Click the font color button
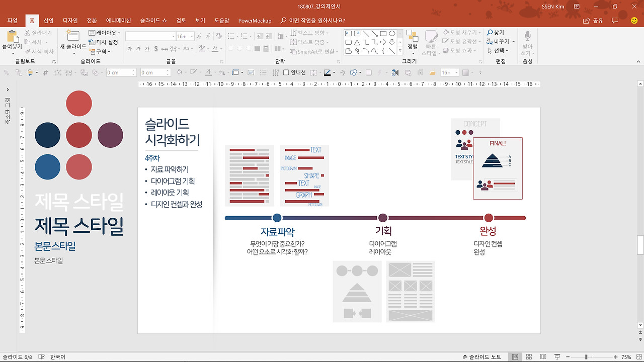Screen dimensions: 644x362 [x=215, y=49]
